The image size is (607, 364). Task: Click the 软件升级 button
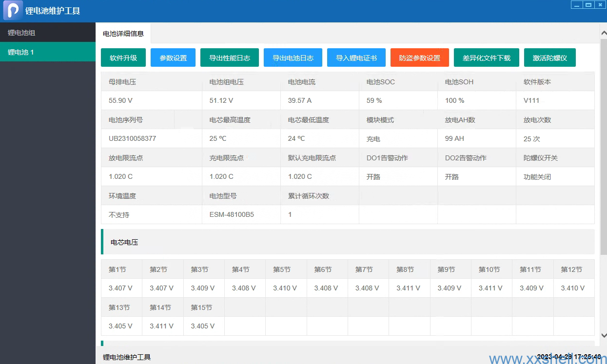[x=123, y=57]
